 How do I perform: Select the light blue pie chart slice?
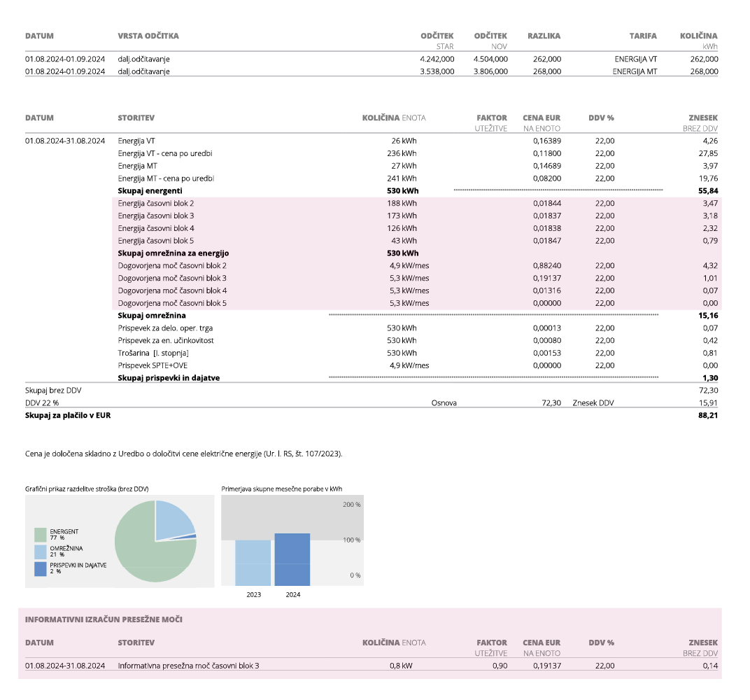174,519
